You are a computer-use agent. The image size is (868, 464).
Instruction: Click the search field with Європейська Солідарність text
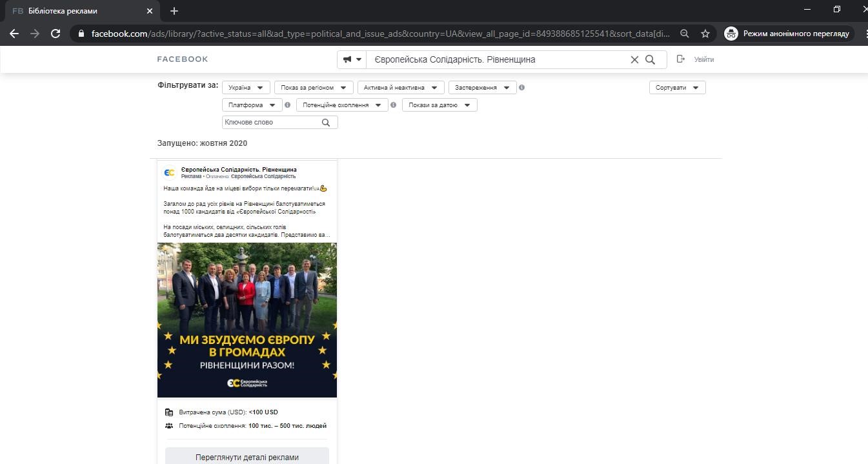pos(497,59)
